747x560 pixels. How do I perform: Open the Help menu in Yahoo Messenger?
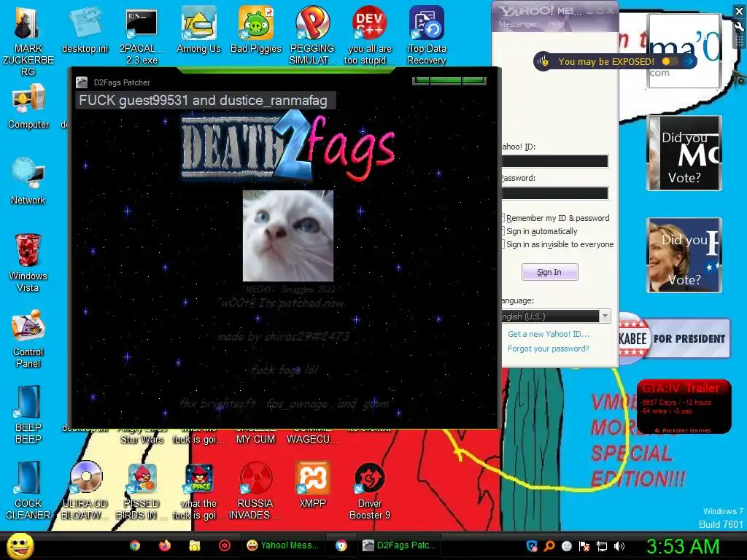click(556, 24)
